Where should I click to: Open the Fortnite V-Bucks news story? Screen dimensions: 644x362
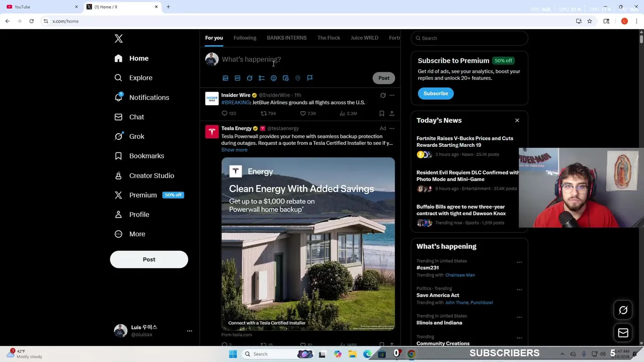coord(465,142)
